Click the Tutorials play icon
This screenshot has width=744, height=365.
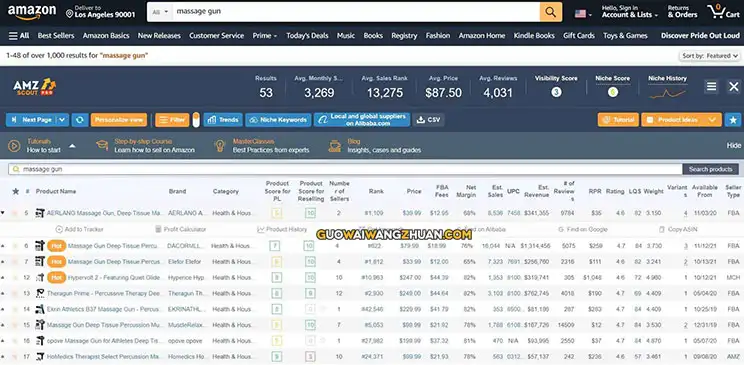(14, 146)
